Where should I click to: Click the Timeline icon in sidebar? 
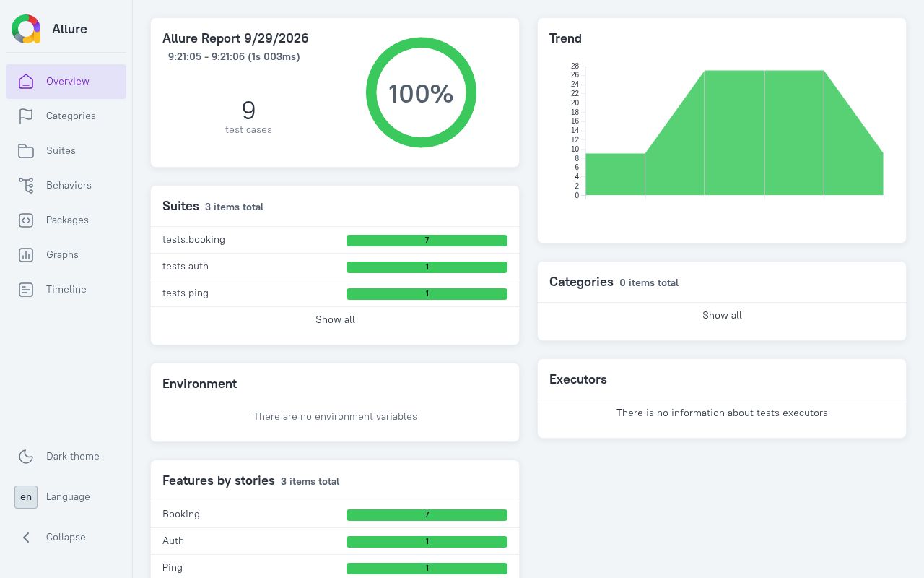[x=26, y=289]
